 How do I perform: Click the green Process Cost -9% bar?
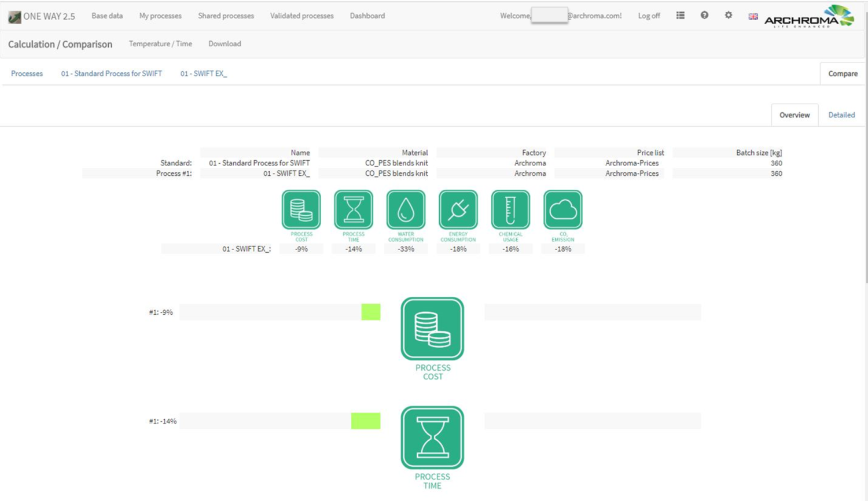pyautogui.click(x=371, y=312)
